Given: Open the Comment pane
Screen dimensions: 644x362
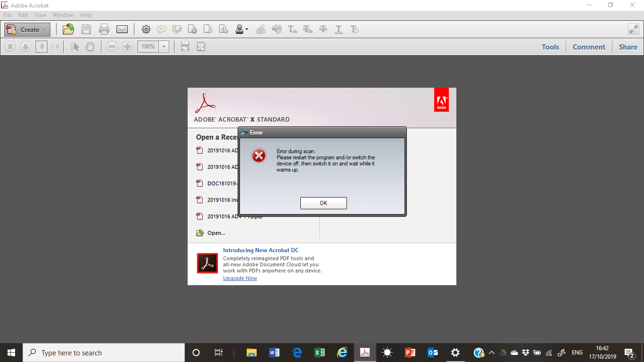Looking at the screenshot, I should 589,47.
